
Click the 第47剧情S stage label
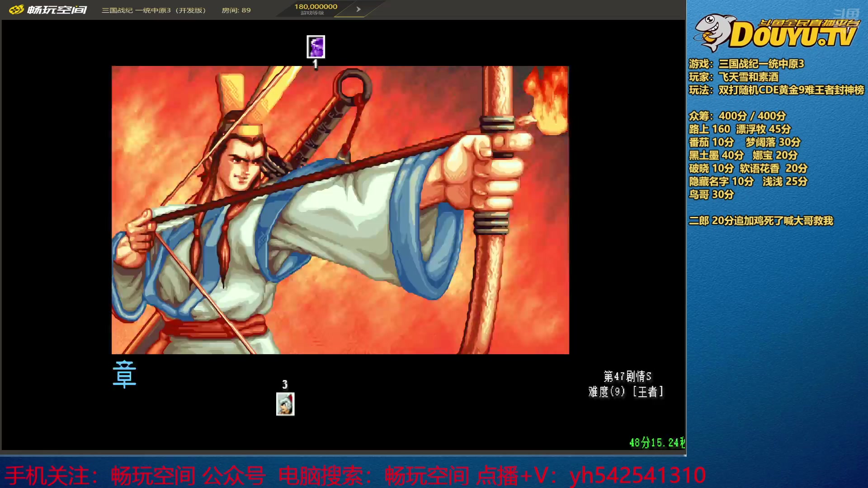tap(627, 376)
